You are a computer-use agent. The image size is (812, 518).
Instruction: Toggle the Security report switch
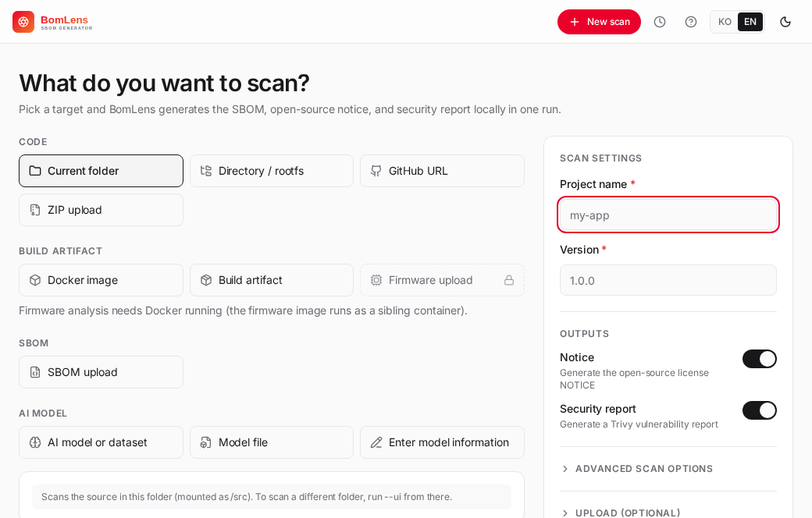[x=759, y=410]
